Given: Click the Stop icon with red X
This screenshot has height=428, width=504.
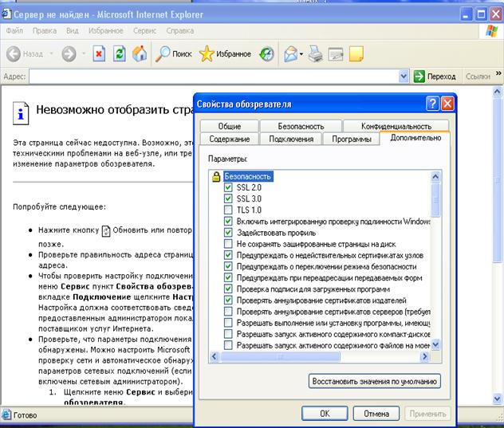Looking at the screenshot, I should point(99,53).
